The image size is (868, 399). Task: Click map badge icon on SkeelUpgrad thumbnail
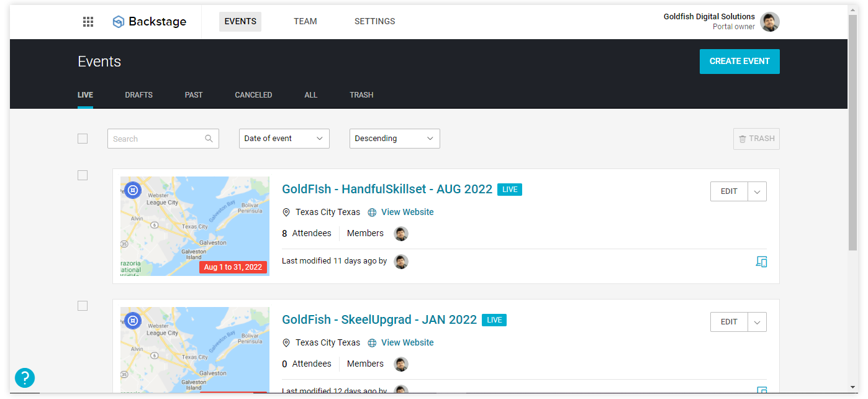click(x=133, y=321)
